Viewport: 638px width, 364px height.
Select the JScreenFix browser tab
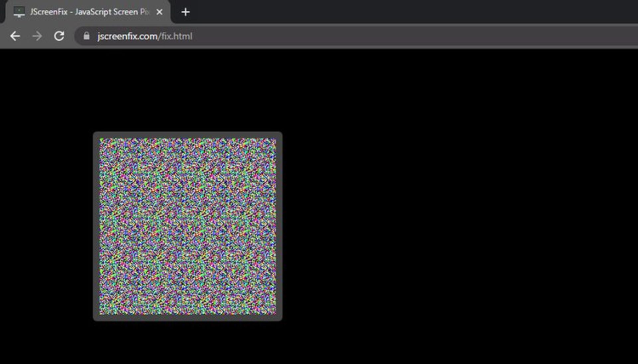(x=83, y=12)
